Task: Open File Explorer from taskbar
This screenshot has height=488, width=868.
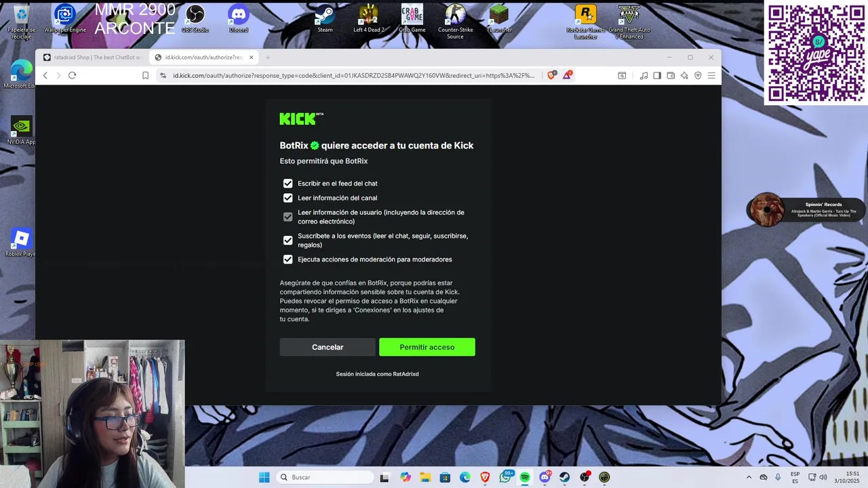Action: [x=425, y=477]
